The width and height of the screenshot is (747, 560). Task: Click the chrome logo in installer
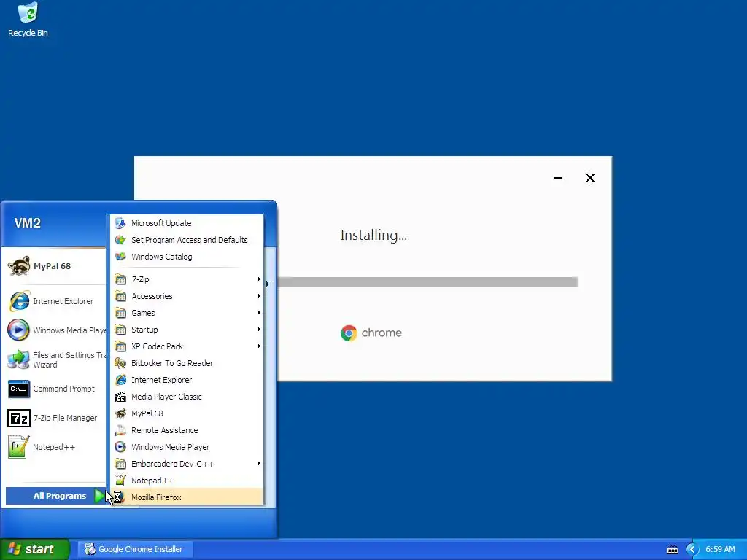click(371, 332)
